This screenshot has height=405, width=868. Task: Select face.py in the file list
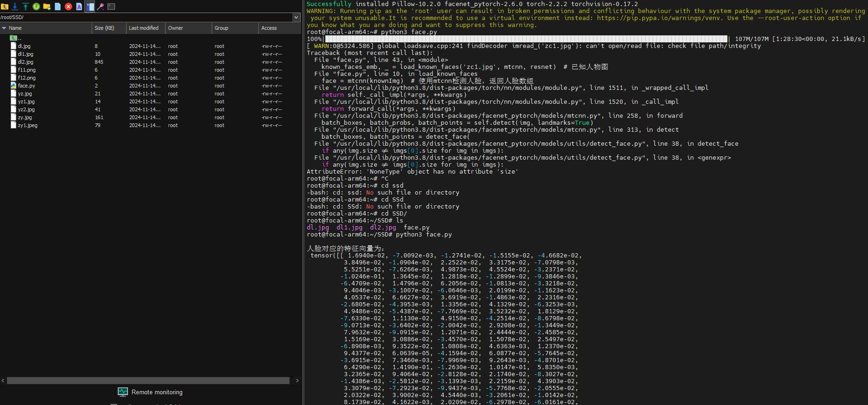coord(27,86)
